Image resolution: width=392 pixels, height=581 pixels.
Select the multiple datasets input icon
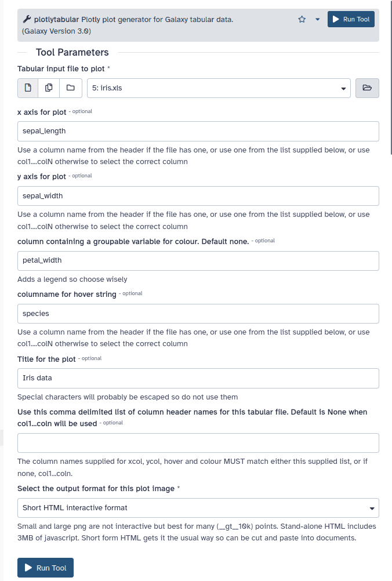[x=49, y=88]
